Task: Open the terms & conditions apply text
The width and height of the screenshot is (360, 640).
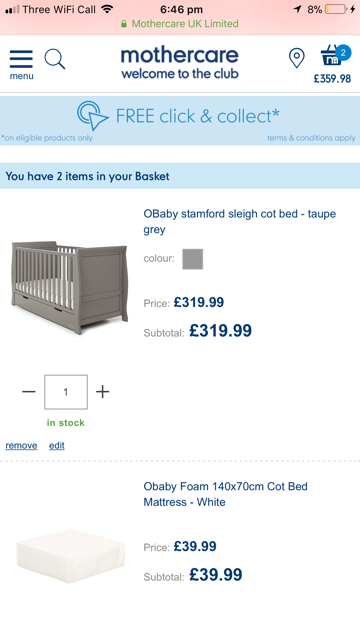Action: [311, 138]
